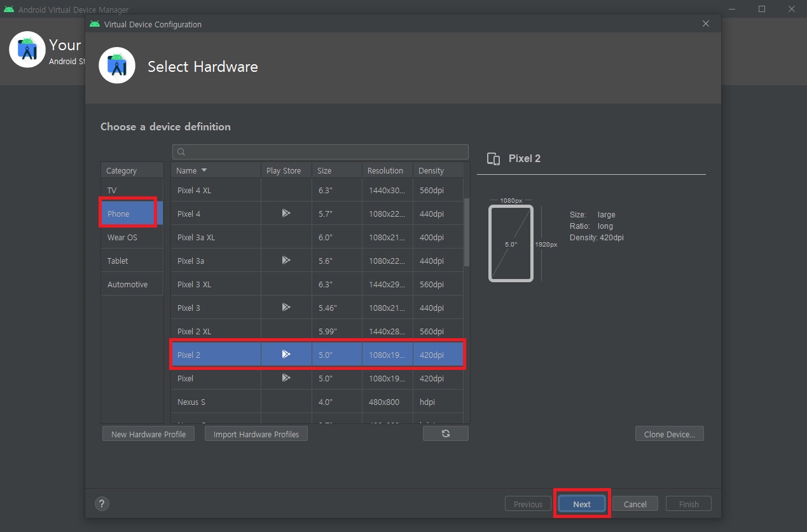Select the Phone category
The width and height of the screenshot is (807, 532).
132,214
